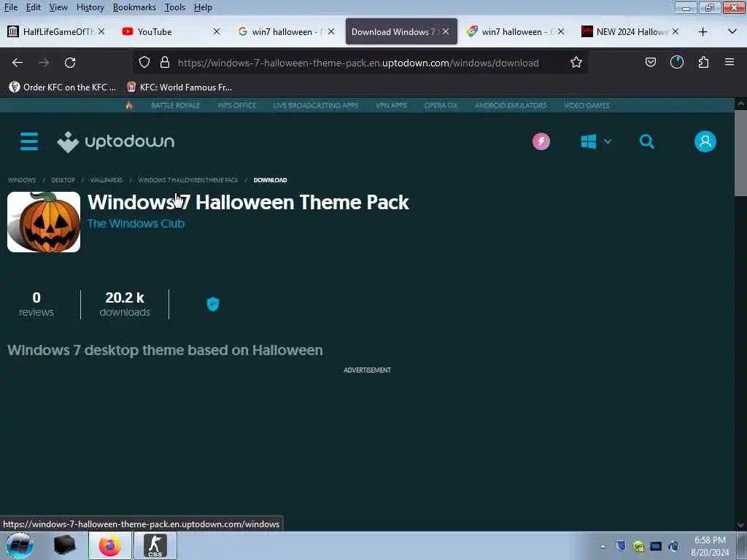Open a new tab with the plus
Viewport: 747px width, 560px height.
[x=703, y=32]
